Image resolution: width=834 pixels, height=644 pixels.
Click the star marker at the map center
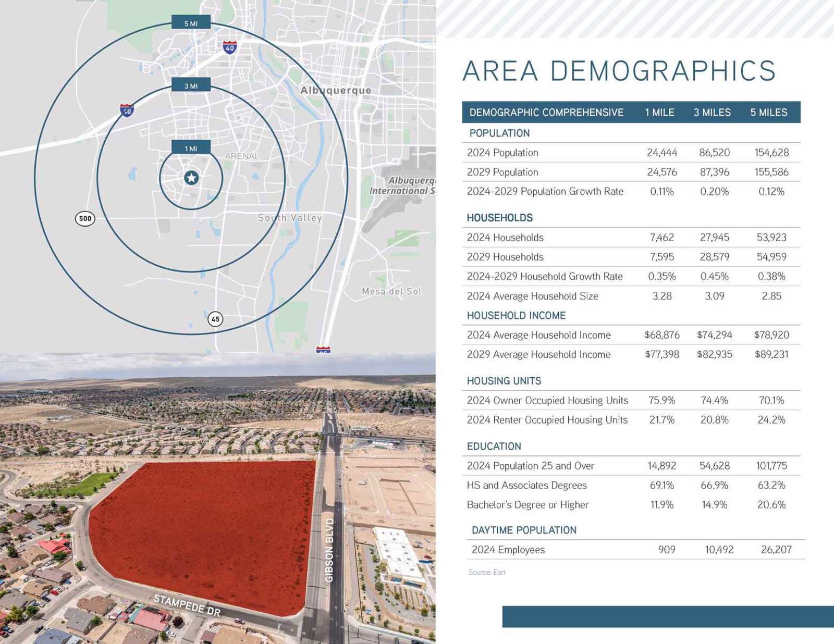pyautogui.click(x=191, y=178)
